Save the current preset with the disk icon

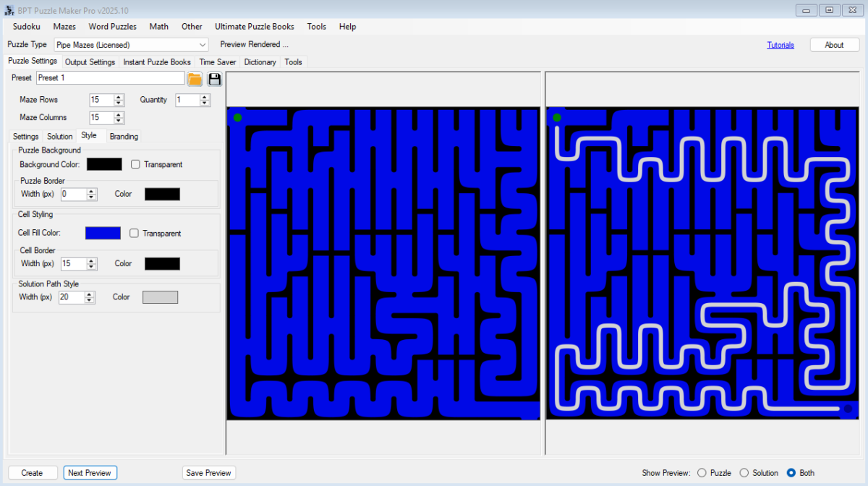[x=214, y=79]
